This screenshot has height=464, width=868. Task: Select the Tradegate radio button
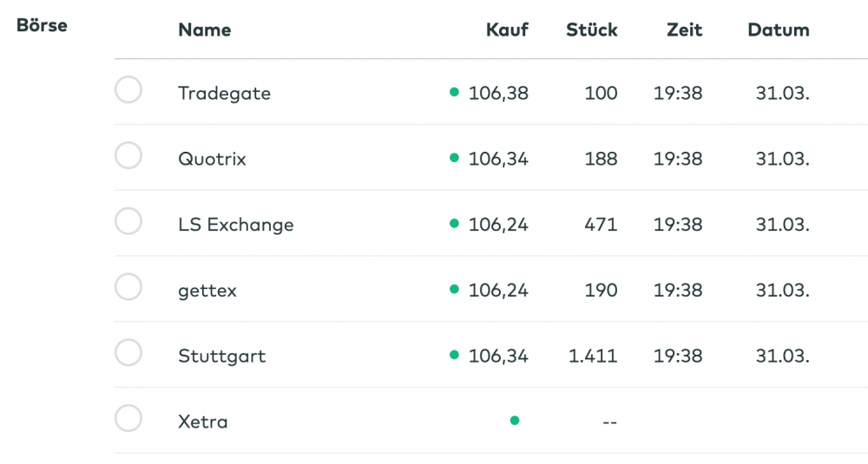pos(128,90)
